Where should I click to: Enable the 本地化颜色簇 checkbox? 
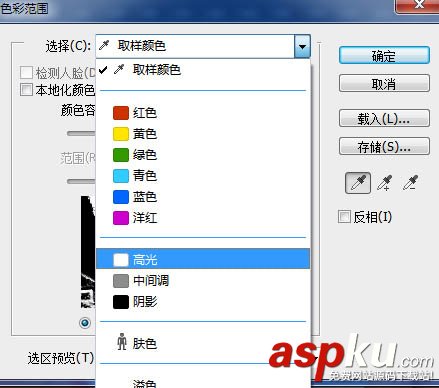(x=26, y=89)
